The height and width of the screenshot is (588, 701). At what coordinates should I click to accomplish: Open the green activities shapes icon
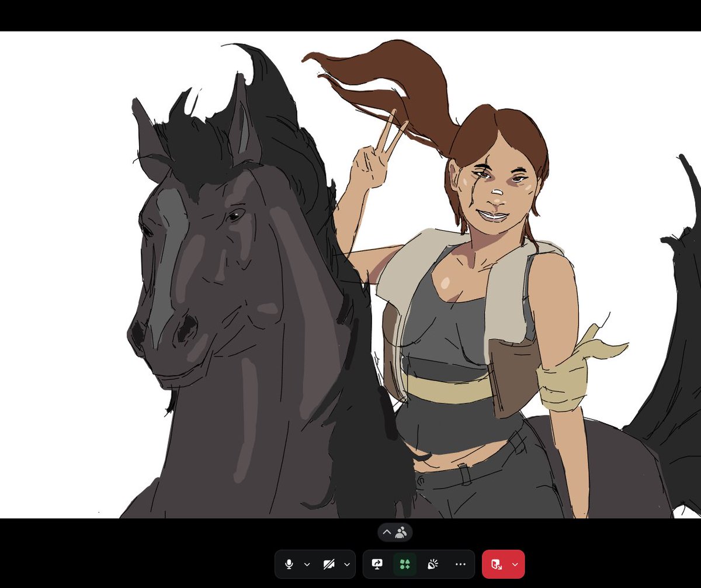tap(405, 564)
